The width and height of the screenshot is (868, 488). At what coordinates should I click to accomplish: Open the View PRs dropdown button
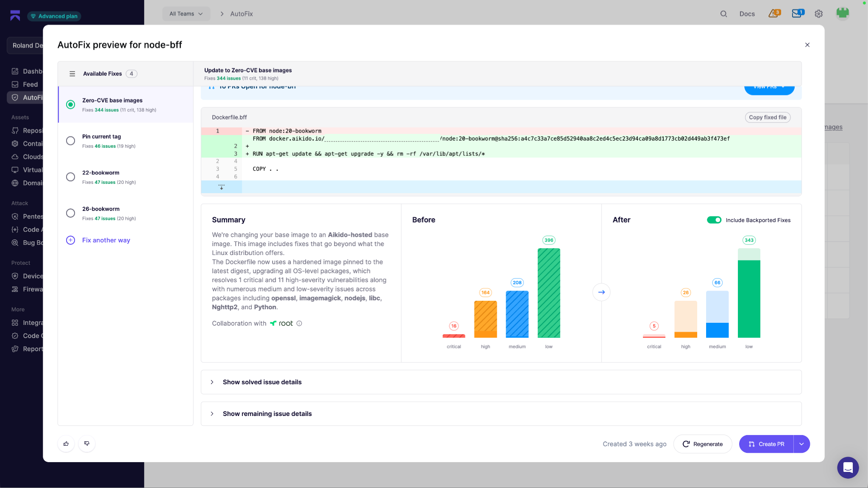point(769,89)
